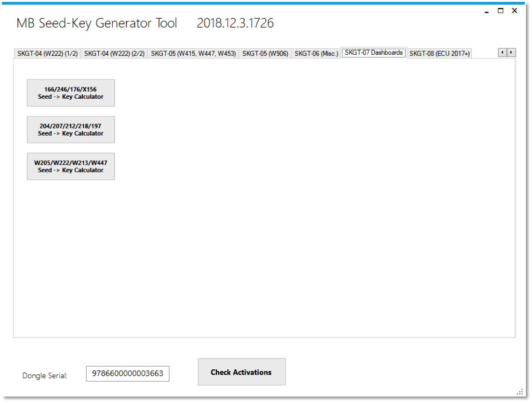Switch to SKGT-05 (W415, W447, W453) tab
The height and width of the screenshot is (403, 532).
point(193,54)
